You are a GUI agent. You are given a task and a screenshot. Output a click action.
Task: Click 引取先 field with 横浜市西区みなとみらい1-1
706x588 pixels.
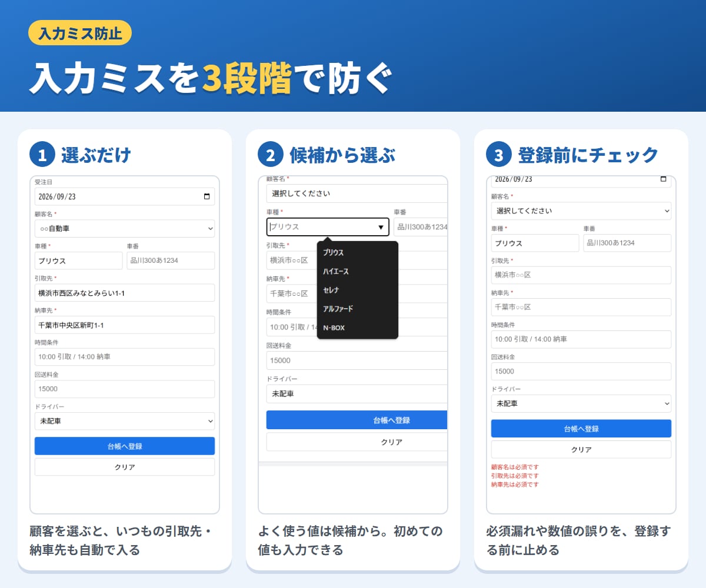[x=125, y=293]
